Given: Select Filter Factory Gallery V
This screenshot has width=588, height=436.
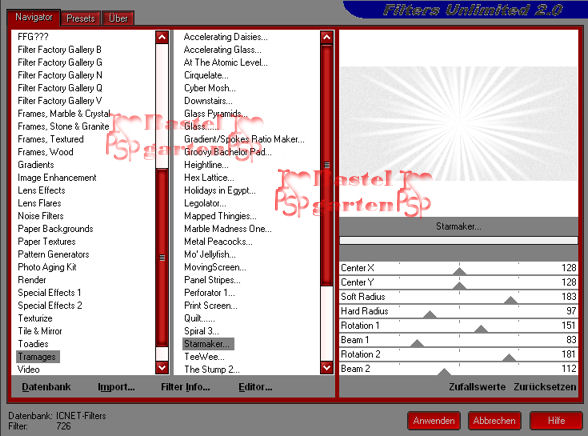Looking at the screenshot, I should click(60, 100).
